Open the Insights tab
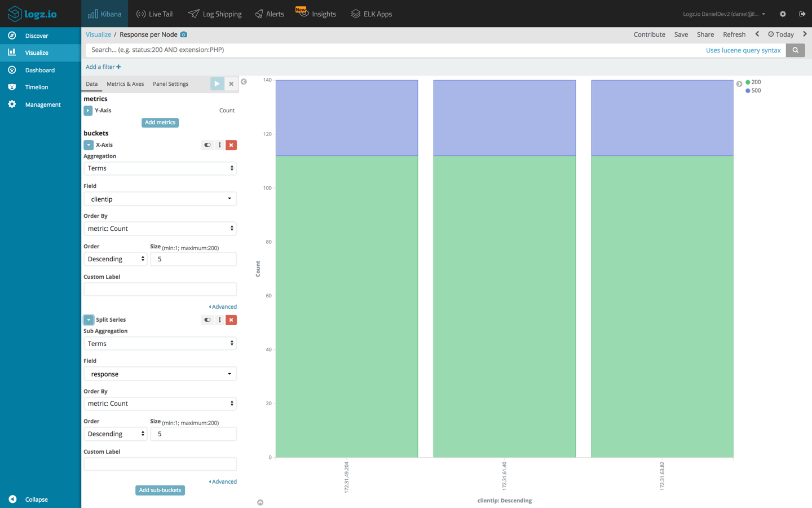 tap(316, 14)
